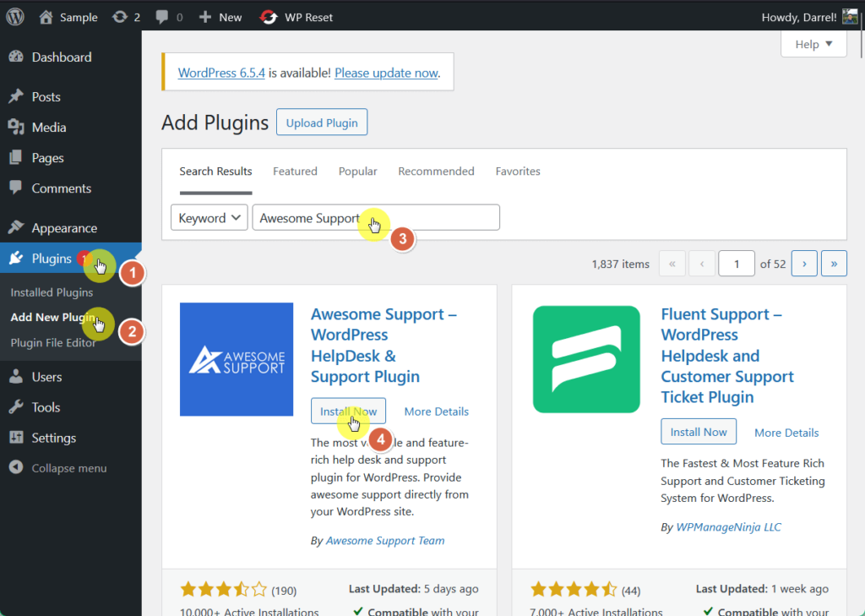Open More Details for Fluent Support
The height and width of the screenshot is (616, 865).
[786, 433]
